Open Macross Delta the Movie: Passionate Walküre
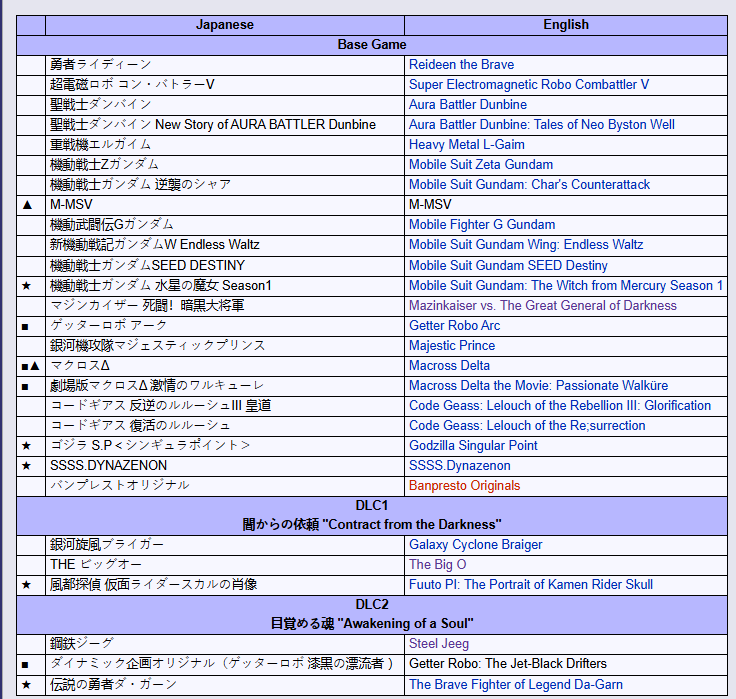Image resolution: width=736 pixels, height=699 pixels. (538, 386)
